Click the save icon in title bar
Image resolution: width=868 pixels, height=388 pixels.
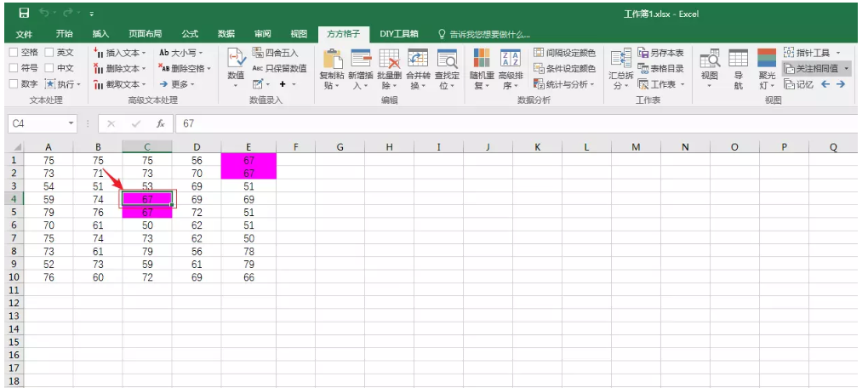pos(24,13)
